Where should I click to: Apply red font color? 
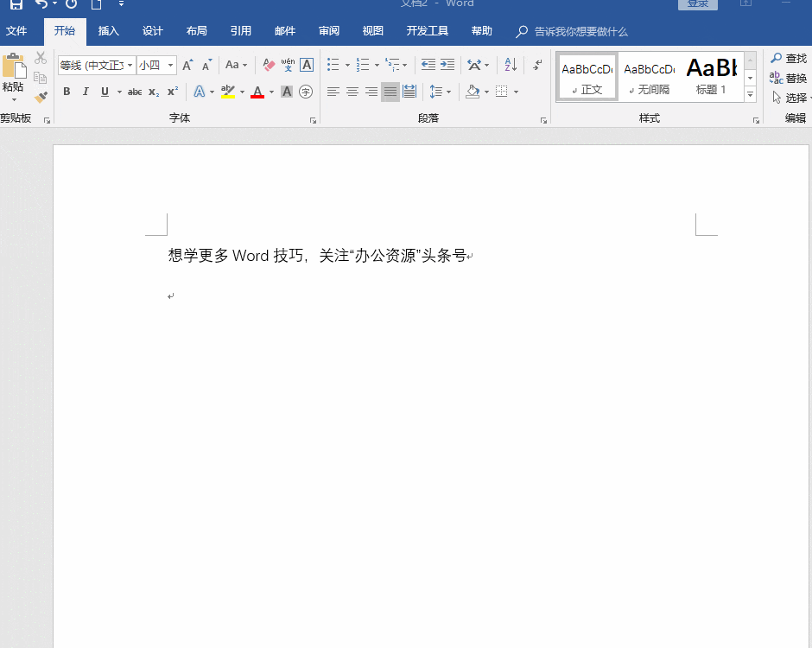(257, 91)
